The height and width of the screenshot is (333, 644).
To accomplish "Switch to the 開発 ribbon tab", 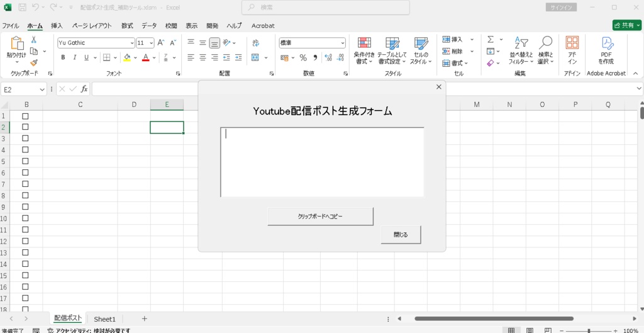I will [212, 25].
